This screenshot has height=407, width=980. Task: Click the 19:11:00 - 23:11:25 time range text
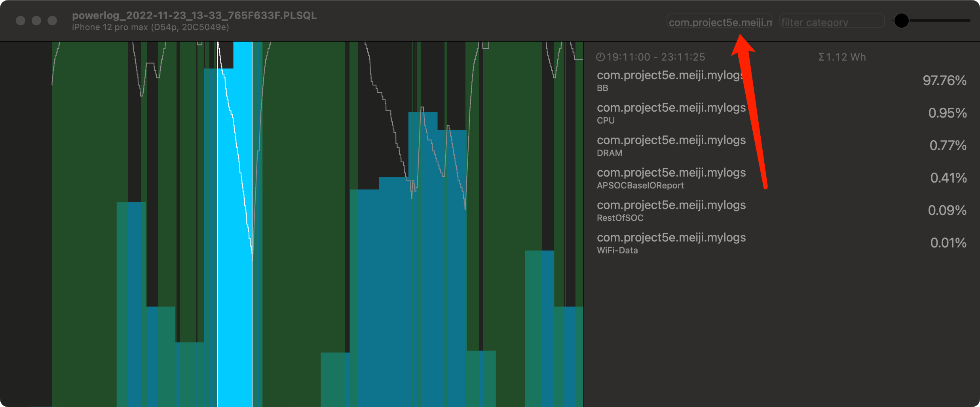point(655,57)
